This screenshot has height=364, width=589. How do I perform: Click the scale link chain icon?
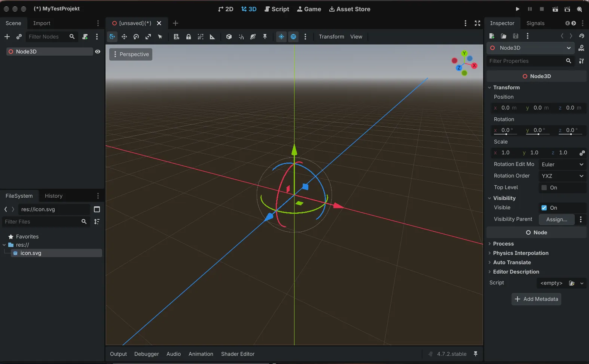pos(582,153)
